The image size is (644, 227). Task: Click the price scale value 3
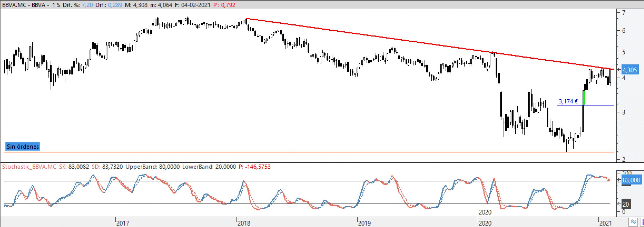point(624,112)
